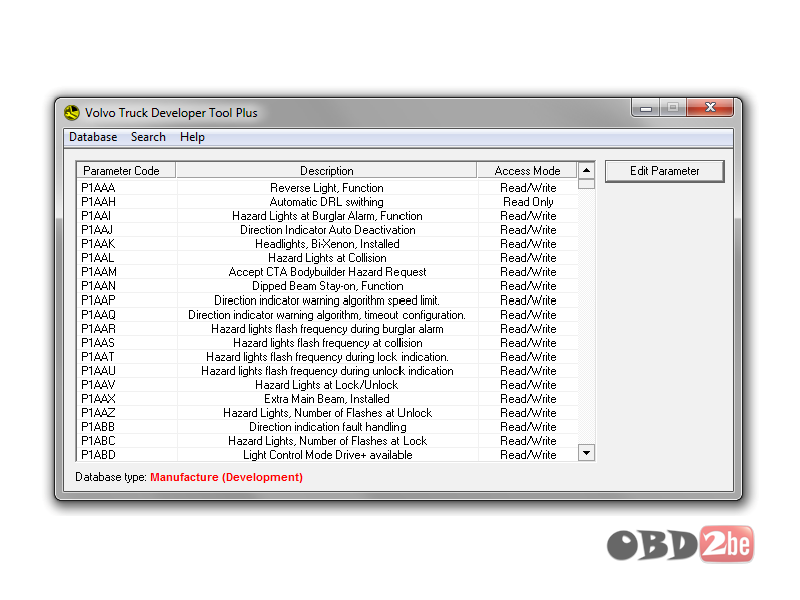Image resolution: width=800 pixels, height=600 pixels.
Task: Close the Volvo Truck Developer Tool window
Action: (x=710, y=108)
